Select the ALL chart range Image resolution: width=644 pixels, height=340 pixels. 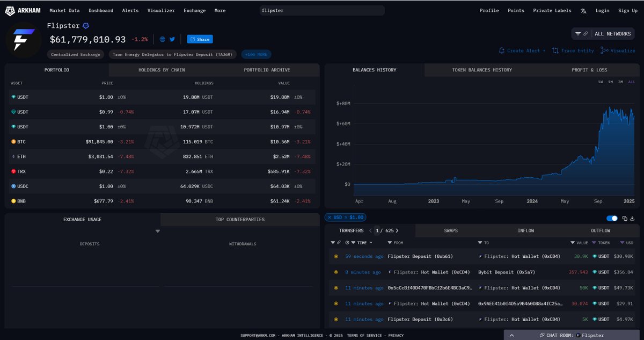[x=631, y=82]
